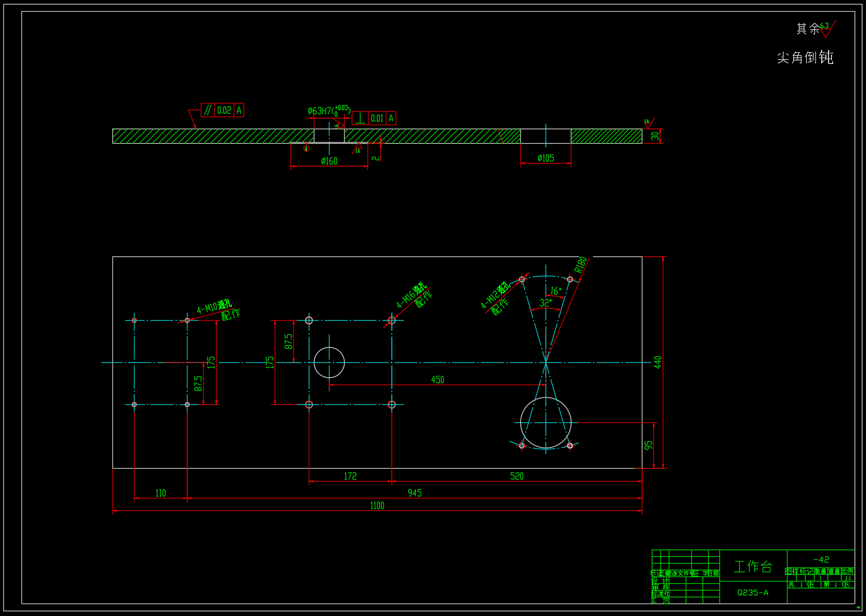Select the 440 plate height dimension
The height and width of the screenshot is (616, 866).
coord(658,362)
